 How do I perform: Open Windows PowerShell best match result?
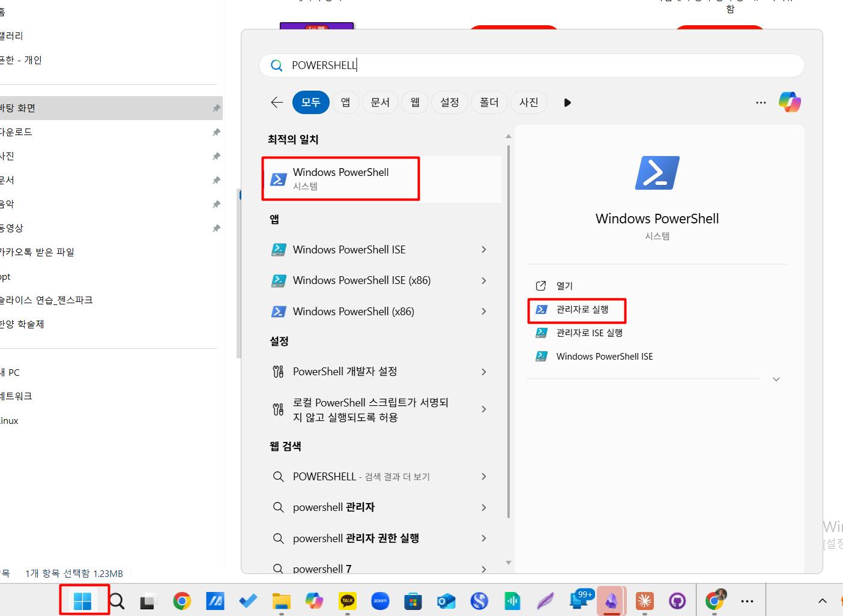382,179
